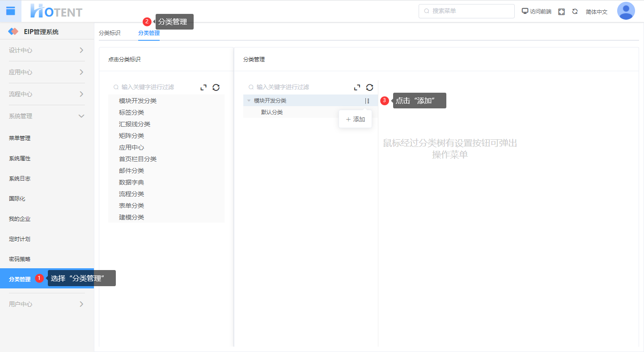644x352 pixels.
Task: Refresh the left category identifier tree
Action: coord(216,87)
